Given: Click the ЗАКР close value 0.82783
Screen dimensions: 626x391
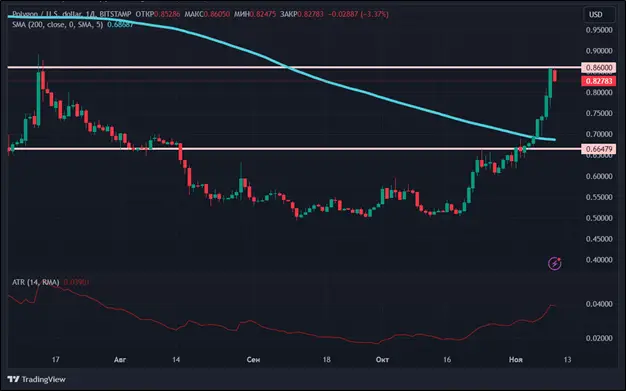Looking at the screenshot, I should pos(310,14).
